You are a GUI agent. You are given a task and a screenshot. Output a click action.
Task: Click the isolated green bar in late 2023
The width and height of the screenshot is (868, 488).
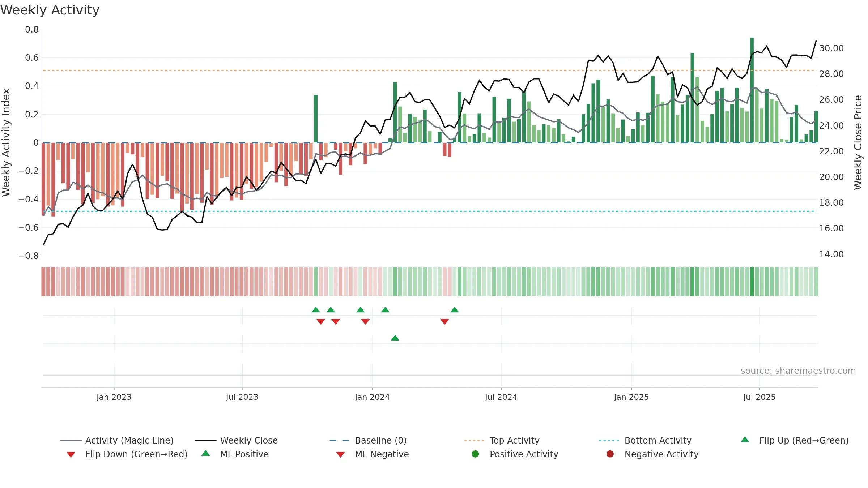tap(316, 119)
